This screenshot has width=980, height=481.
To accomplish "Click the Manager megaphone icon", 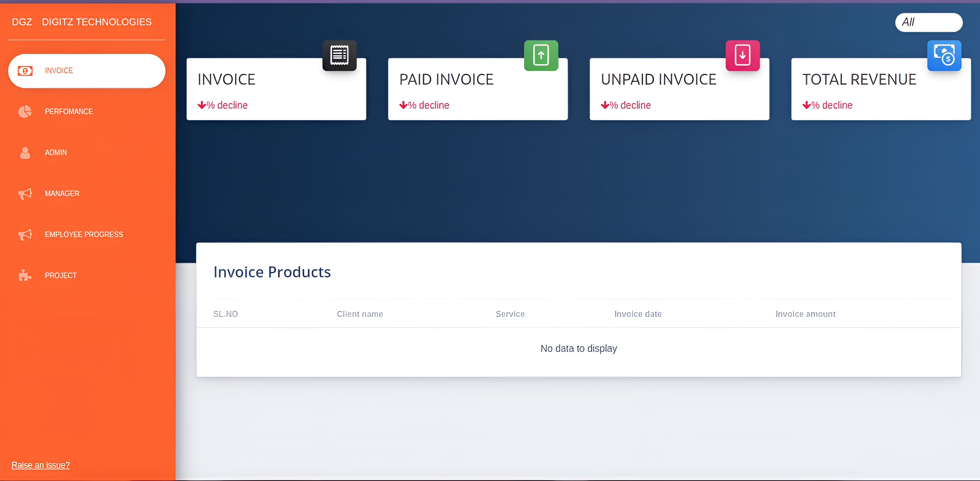I will coord(25,194).
